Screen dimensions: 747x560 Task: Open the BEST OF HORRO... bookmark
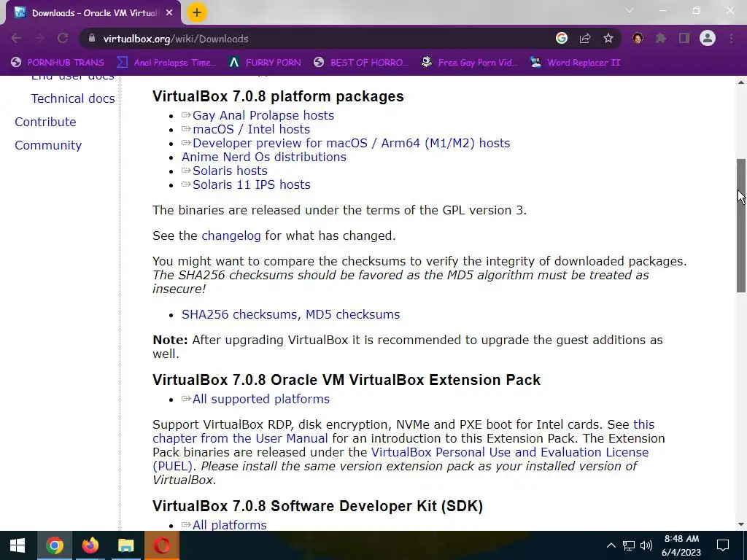(x=360, y=63)
